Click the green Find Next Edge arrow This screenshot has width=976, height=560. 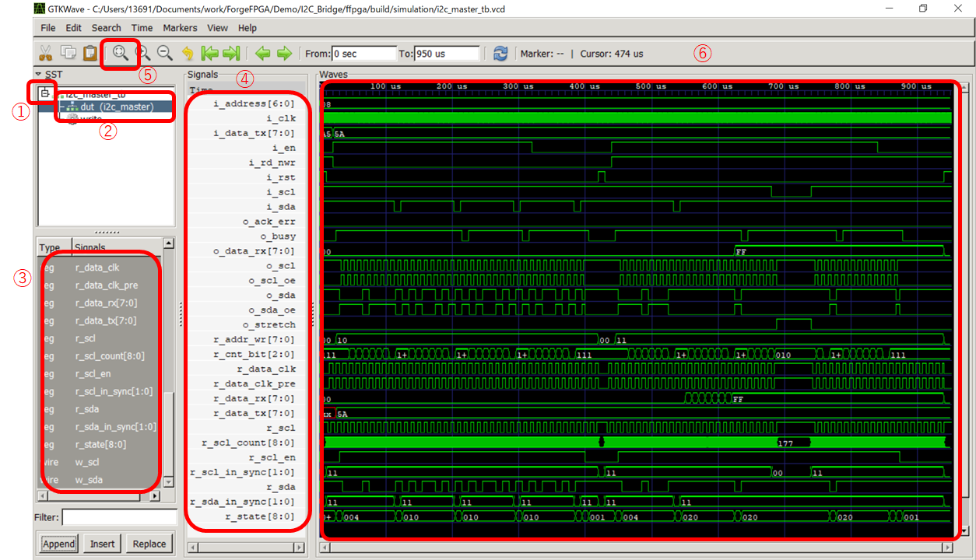tap(284, 53)
